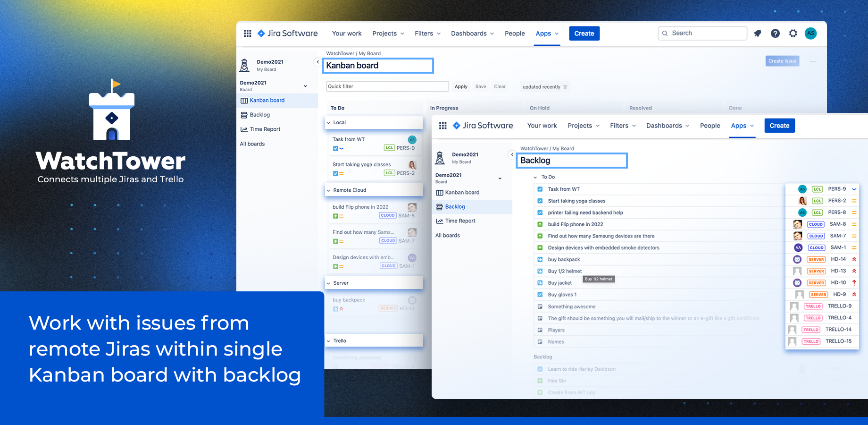This screenshot has width=868, height=425.
Task: Collapse the Local swimlane
Action: click(x=329, y=123)
